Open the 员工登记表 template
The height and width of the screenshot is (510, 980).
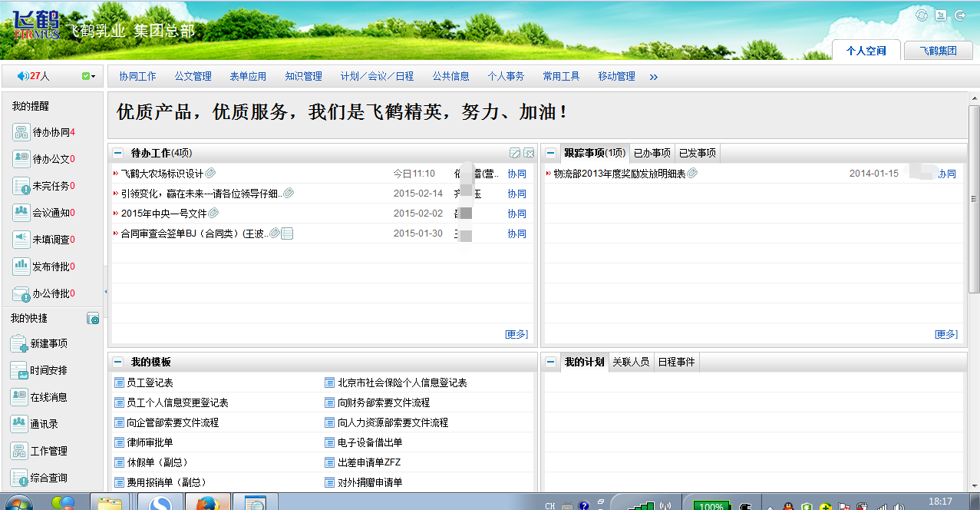(150, 382)
